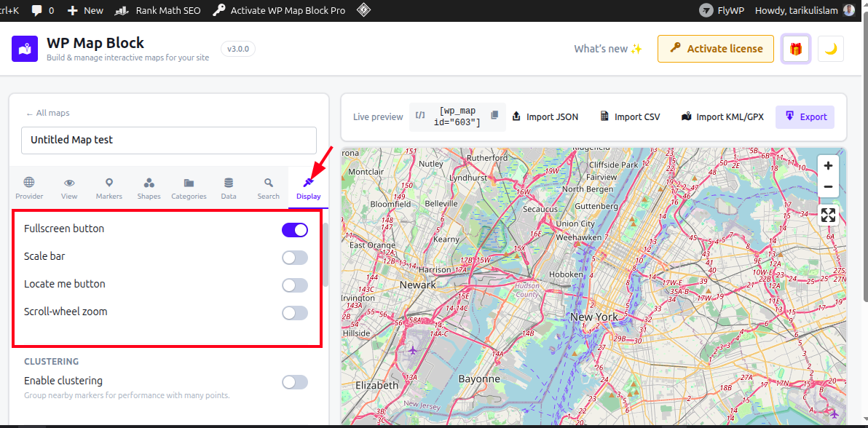This screenshot has height=428, width=868.
Task: Toggle dark mode with moon icon
Action: (x=830, y=49)
